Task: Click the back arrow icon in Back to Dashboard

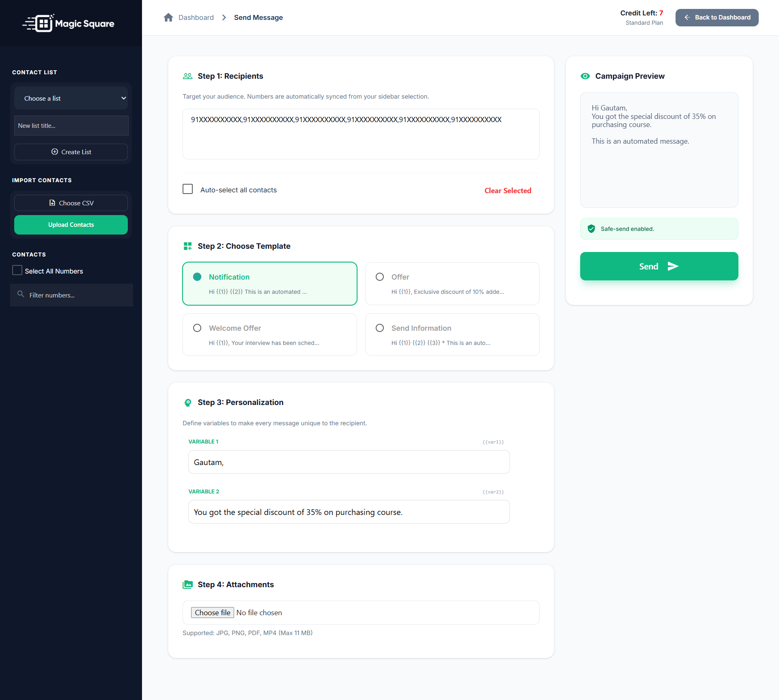Action: click(x=687, y=17)
